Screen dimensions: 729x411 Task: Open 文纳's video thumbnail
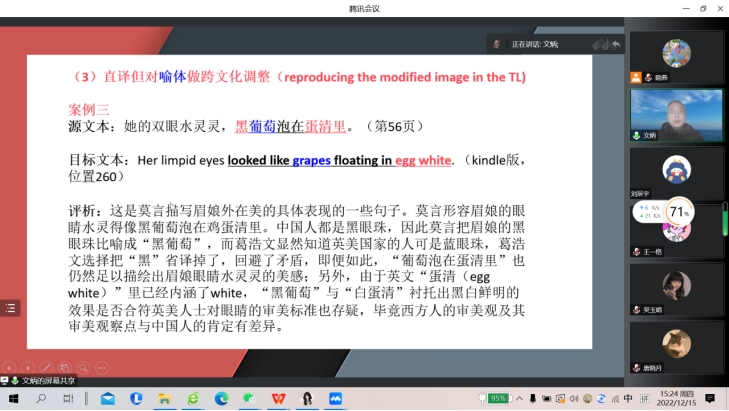click(676, 113)
